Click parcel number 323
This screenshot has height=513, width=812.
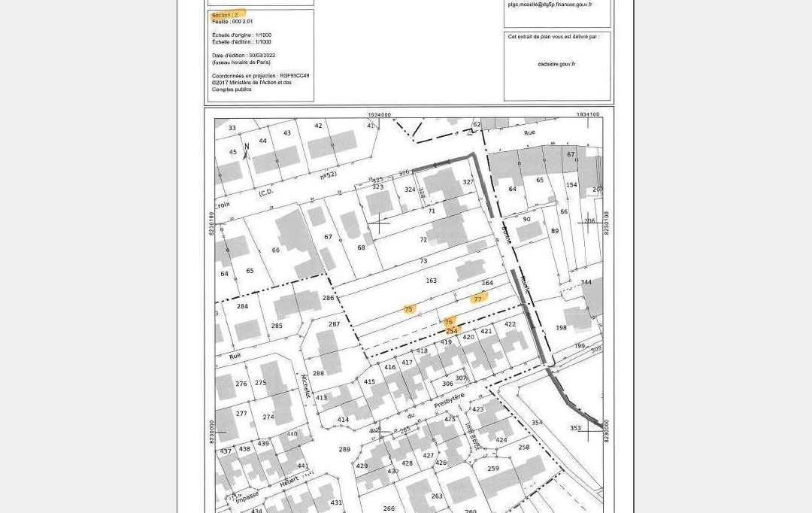coord(378,187)
